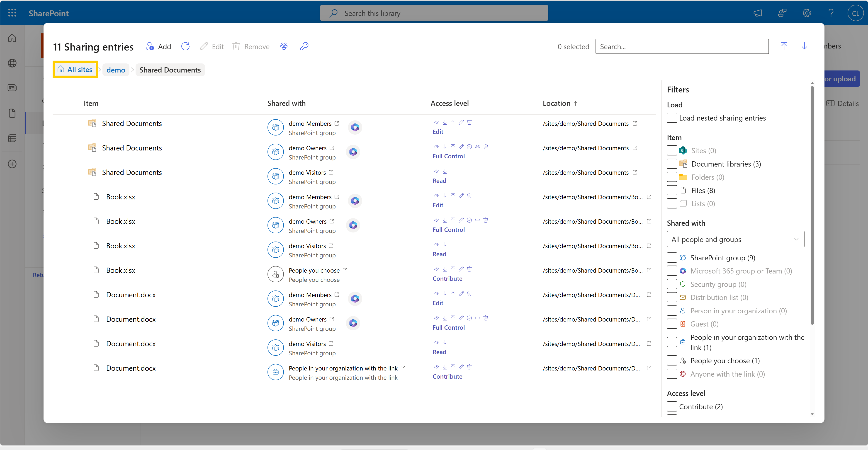This screenshot has height=450, width=868.
Task: Open the SharePoint app launcher waffle
Action: pos(12,13)
